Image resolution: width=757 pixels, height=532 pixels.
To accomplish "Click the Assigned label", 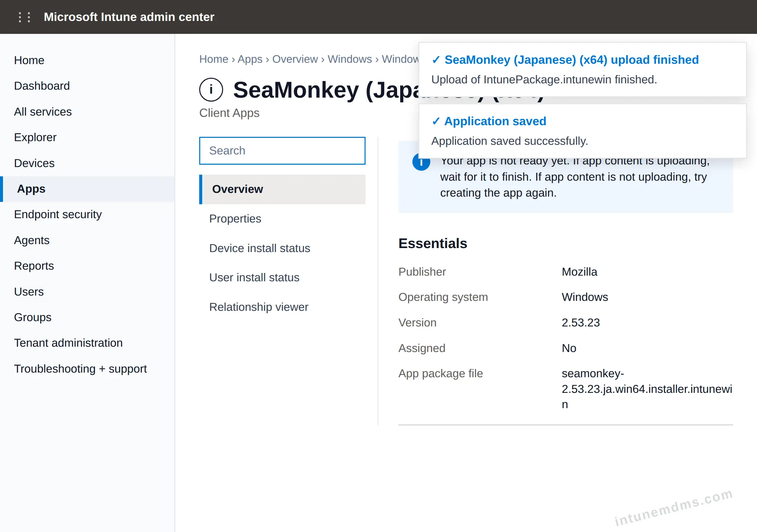I will tap(422, 348).
